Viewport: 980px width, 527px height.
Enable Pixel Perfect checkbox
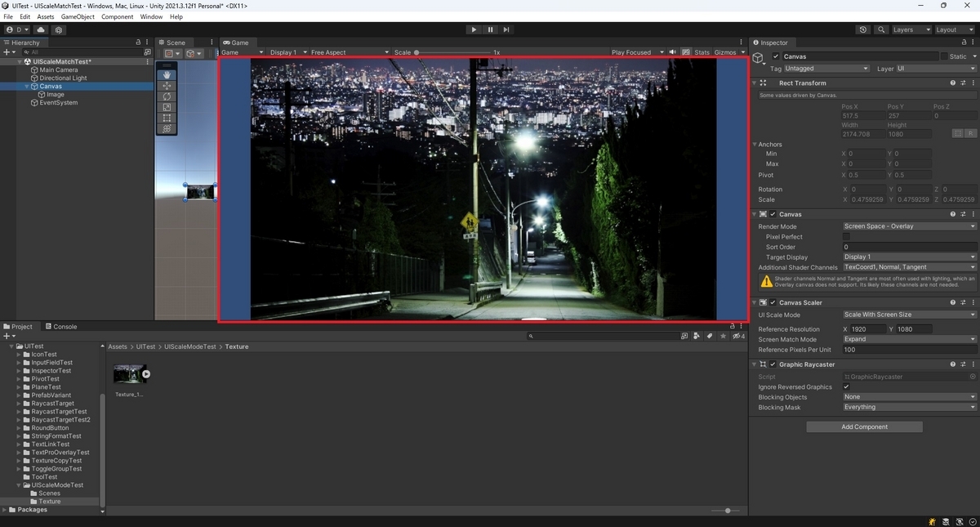point(846,237)
